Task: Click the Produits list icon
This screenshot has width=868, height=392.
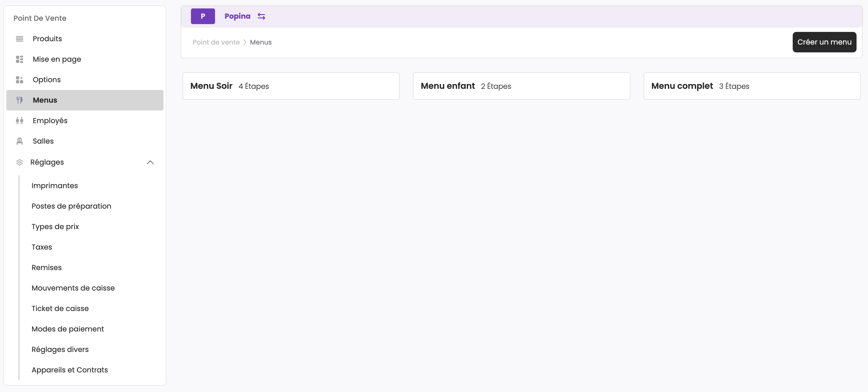Action: click(20, 39)
